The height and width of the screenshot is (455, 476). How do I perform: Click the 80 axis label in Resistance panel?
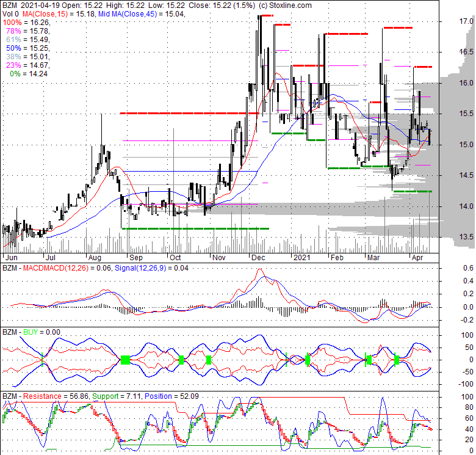[x=469, y=407]
